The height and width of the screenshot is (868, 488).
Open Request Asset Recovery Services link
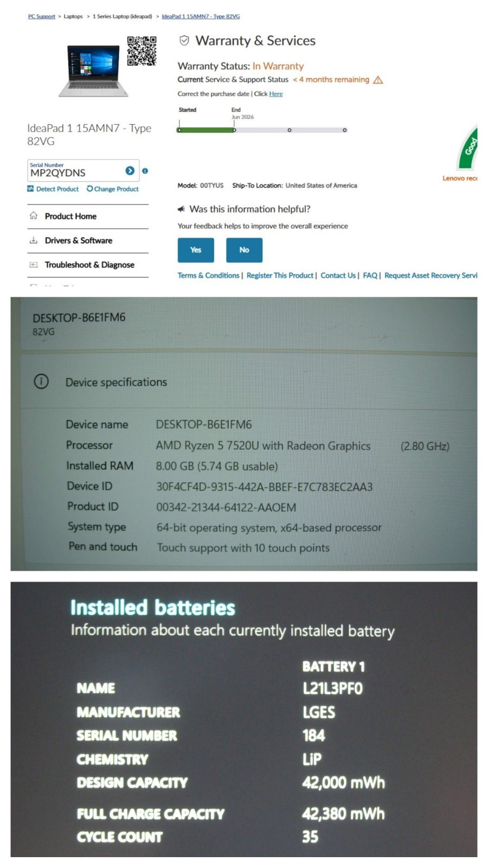431,276
